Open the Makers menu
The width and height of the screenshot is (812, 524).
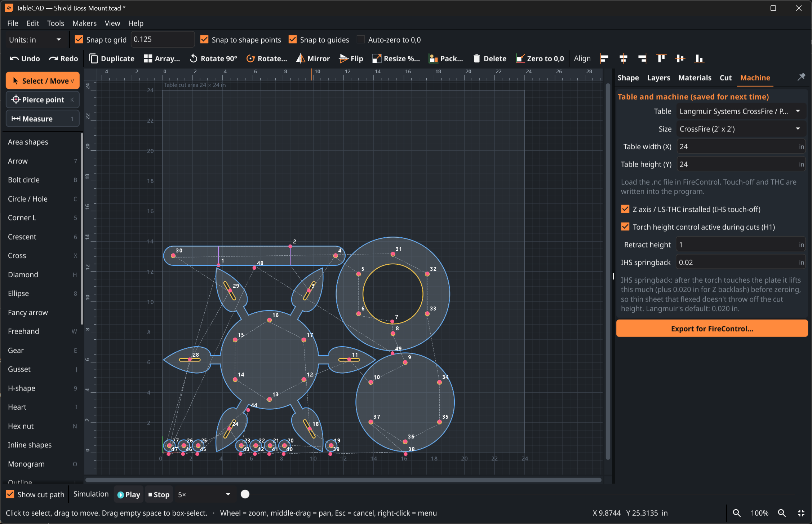pyautogui.click(x=84, y=23)
